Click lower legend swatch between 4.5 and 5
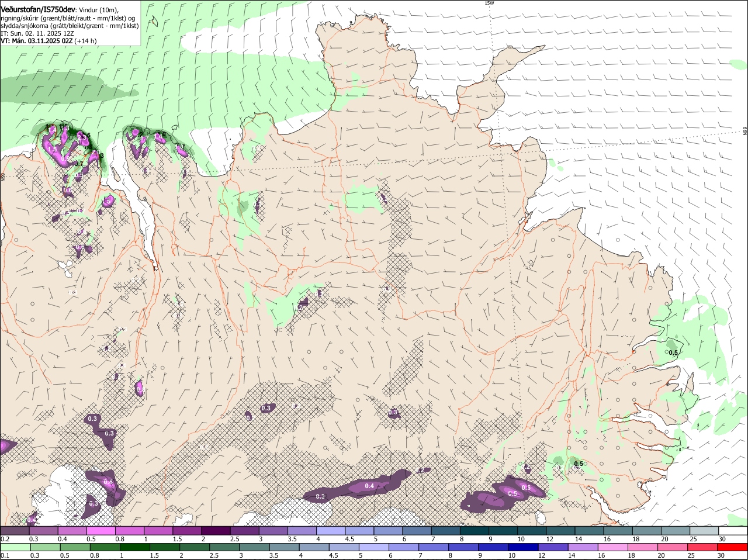Viewport: 748px width, 560px height. (344, 548)
